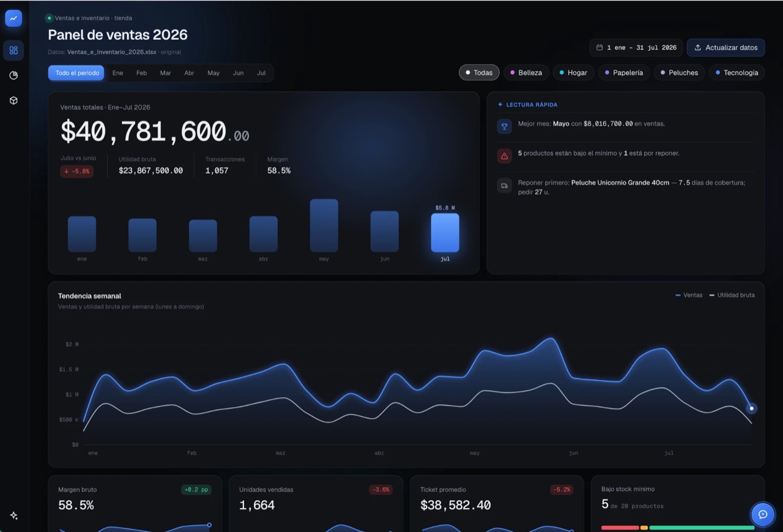Click Actualizar datos button
783x532 pixels.
(725, 48)
